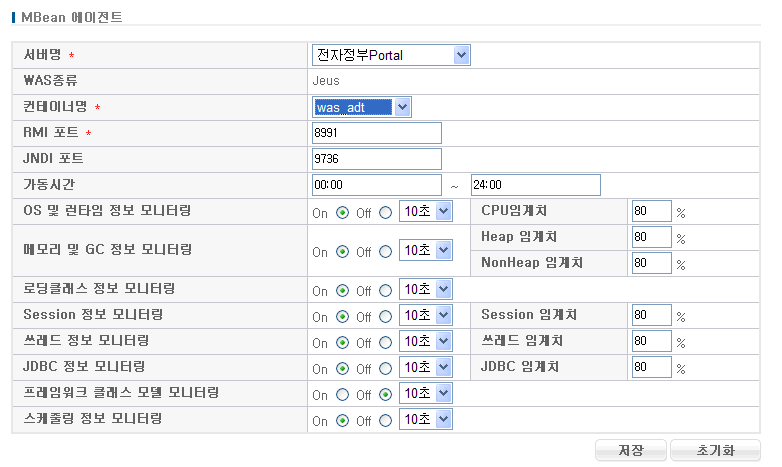
Task: Expand the 컨테이너명 dropdown showing was_adt
Action: [361, 107]
